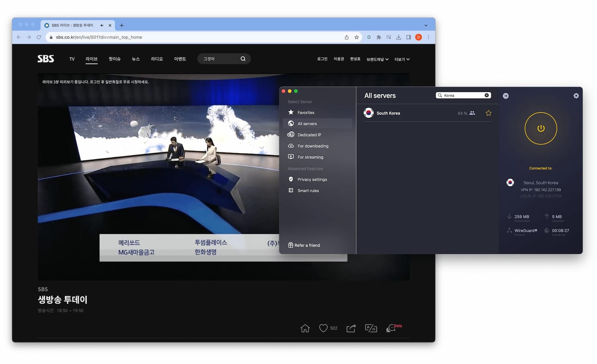597x364 pixels.
Task: Open the browser extensions puzzle icon
Action: click(x=378, y=37)
